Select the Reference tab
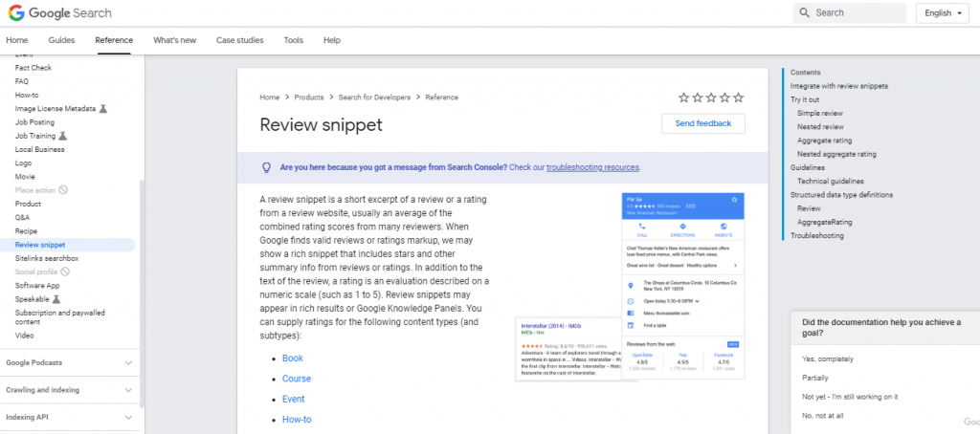Image resolution: width=980 pixels, height=434 pixels. [114, 40]
